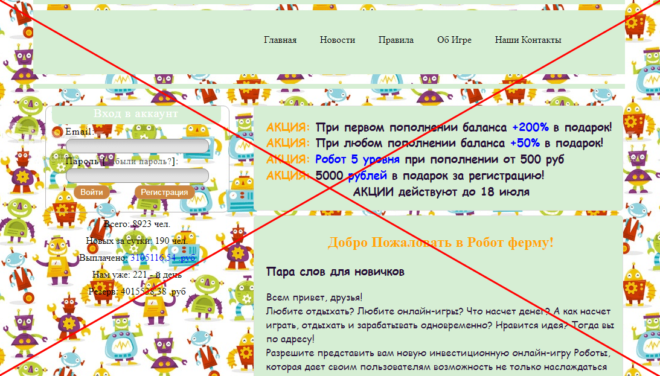Click the blue рублей word in promo

367,176
